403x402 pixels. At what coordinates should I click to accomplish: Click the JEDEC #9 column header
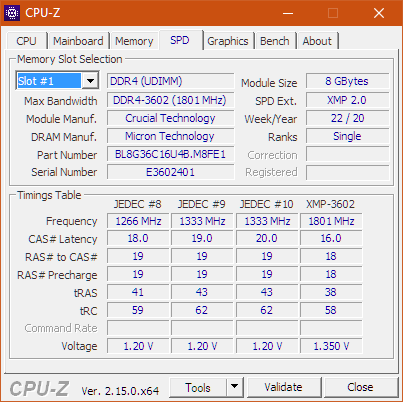(x=202, y=204)
